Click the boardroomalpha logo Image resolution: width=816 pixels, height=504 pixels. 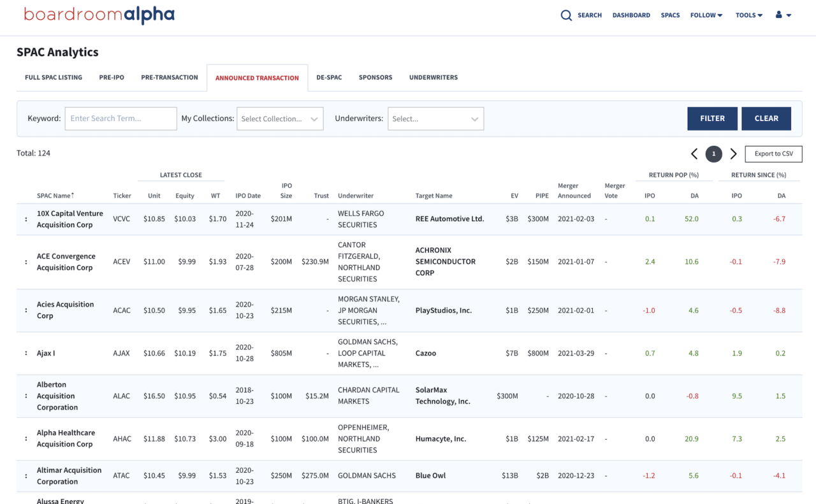99,14
